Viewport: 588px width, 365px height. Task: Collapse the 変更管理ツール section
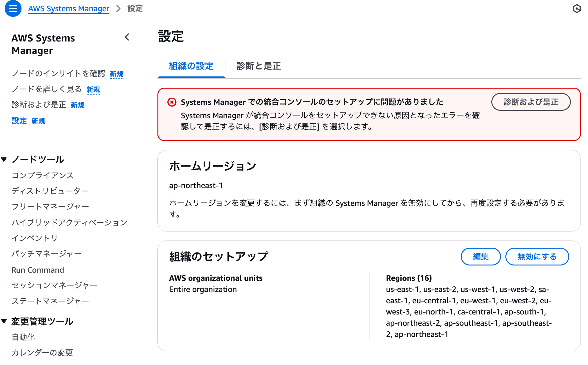click(x=4, y=321)
